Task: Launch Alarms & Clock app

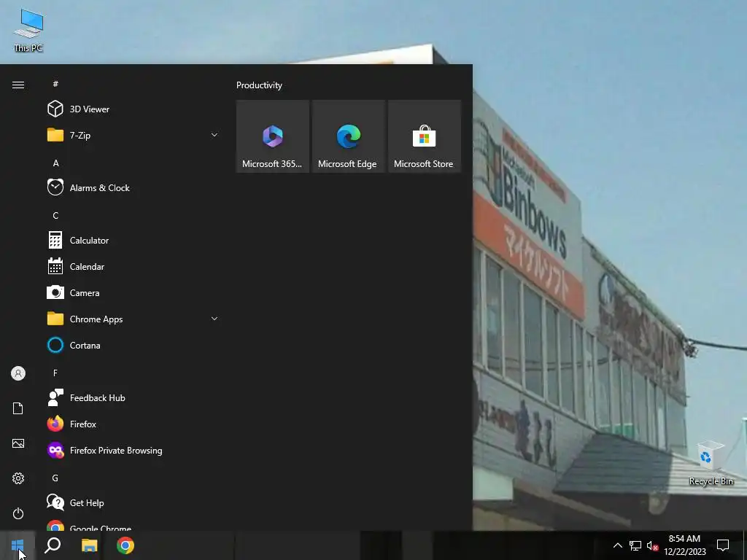Action: click(133, 187)
